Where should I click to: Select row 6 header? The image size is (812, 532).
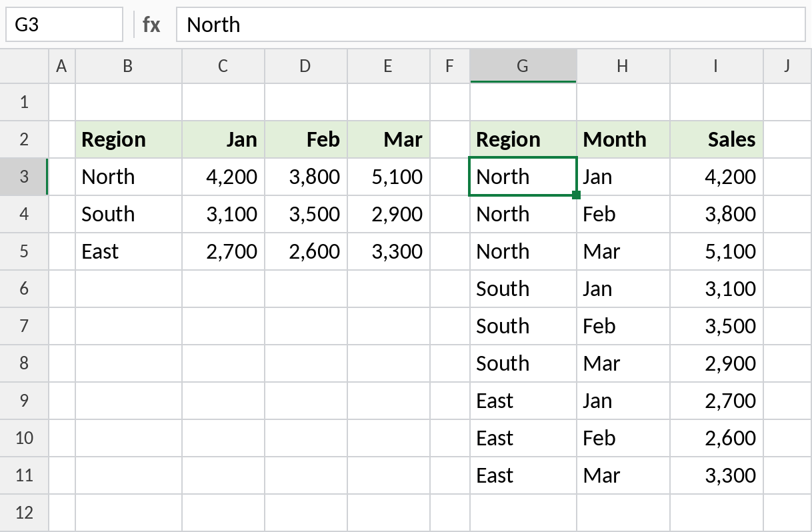25,289
